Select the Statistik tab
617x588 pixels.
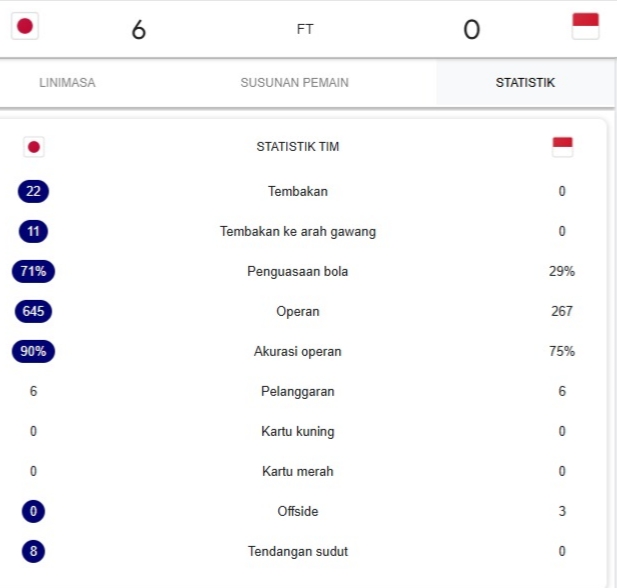[x=525, y=83]
